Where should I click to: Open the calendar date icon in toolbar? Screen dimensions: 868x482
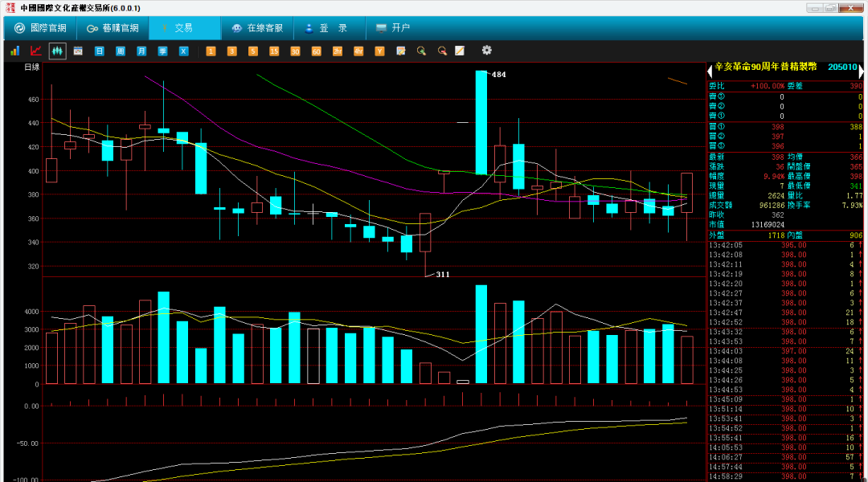click(78, 51)
